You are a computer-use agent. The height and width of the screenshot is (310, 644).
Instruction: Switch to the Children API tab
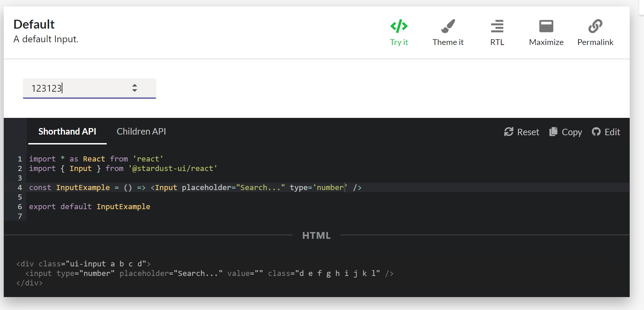point(141,131)
